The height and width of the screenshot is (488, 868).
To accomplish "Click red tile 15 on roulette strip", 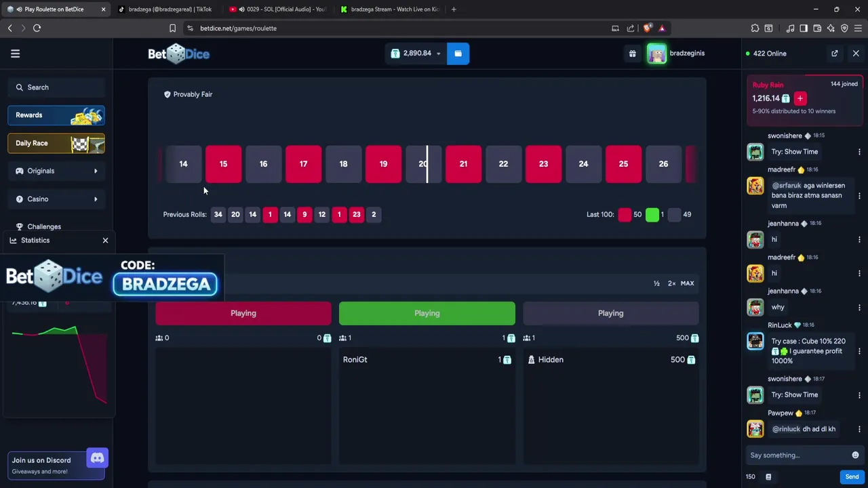I will tap(223, 164).
